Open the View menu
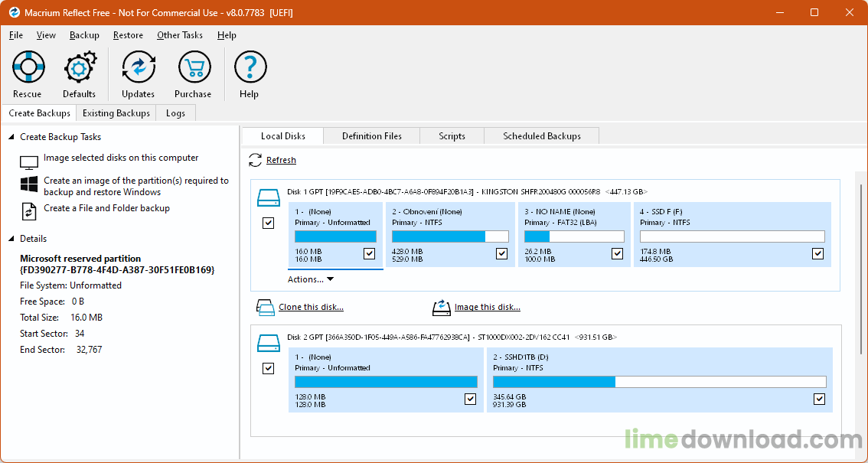The image size is (868, 463). coord(46,35)
